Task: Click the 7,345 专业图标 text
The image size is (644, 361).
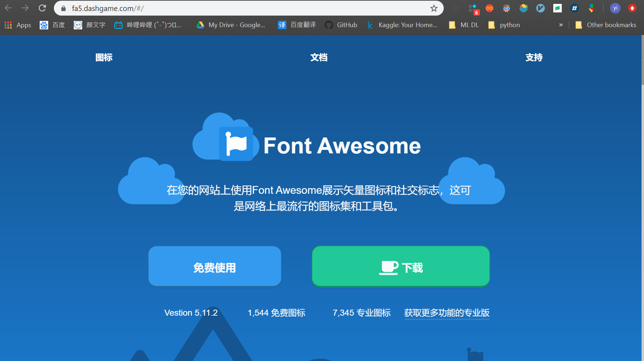Action: (x=362, y=313)
